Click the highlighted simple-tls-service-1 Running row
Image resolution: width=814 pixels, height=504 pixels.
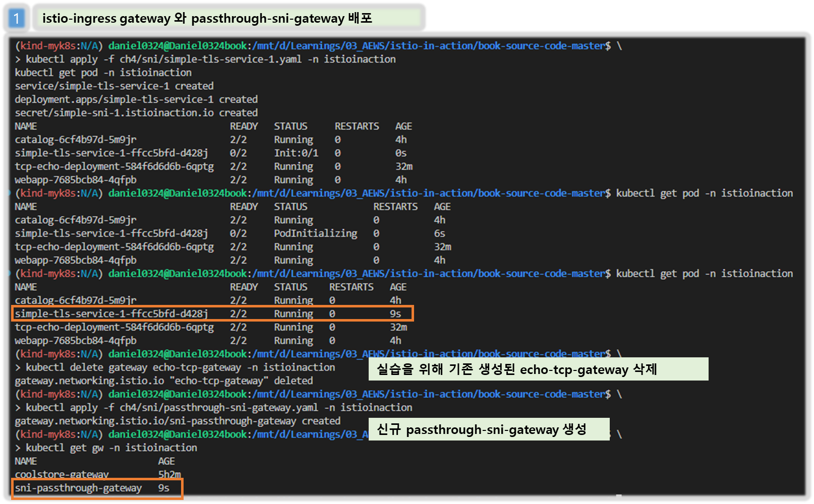[212, 313]
